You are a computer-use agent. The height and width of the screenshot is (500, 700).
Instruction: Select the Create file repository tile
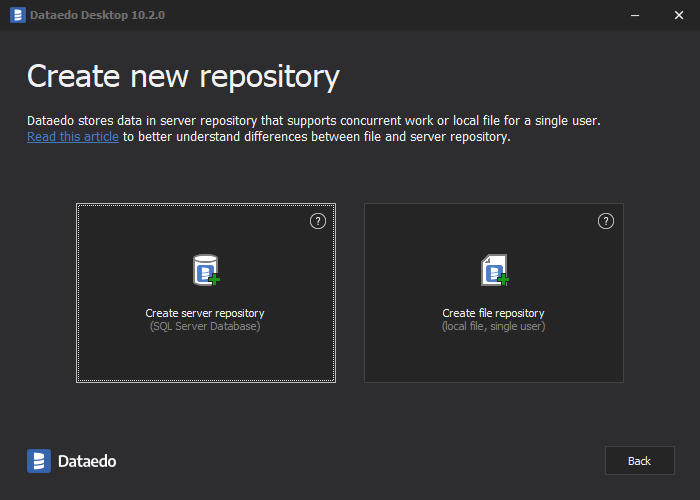tap(494, 293)
